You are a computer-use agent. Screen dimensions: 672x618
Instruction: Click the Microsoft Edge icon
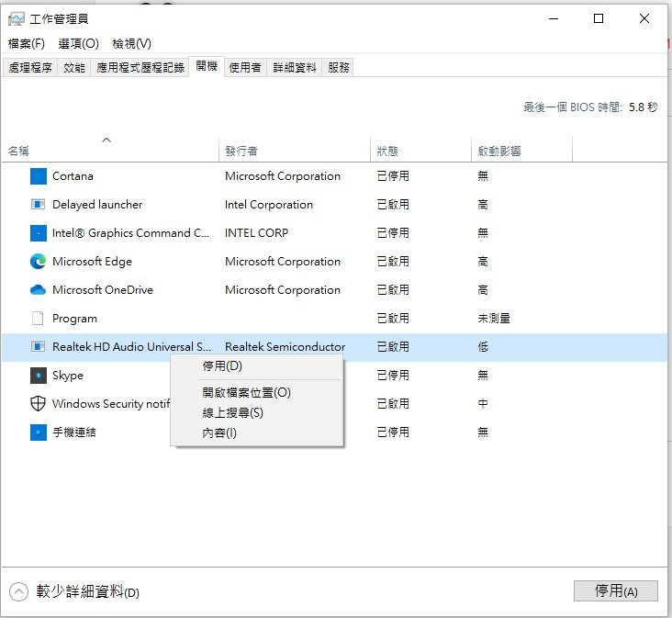(39, 262)
